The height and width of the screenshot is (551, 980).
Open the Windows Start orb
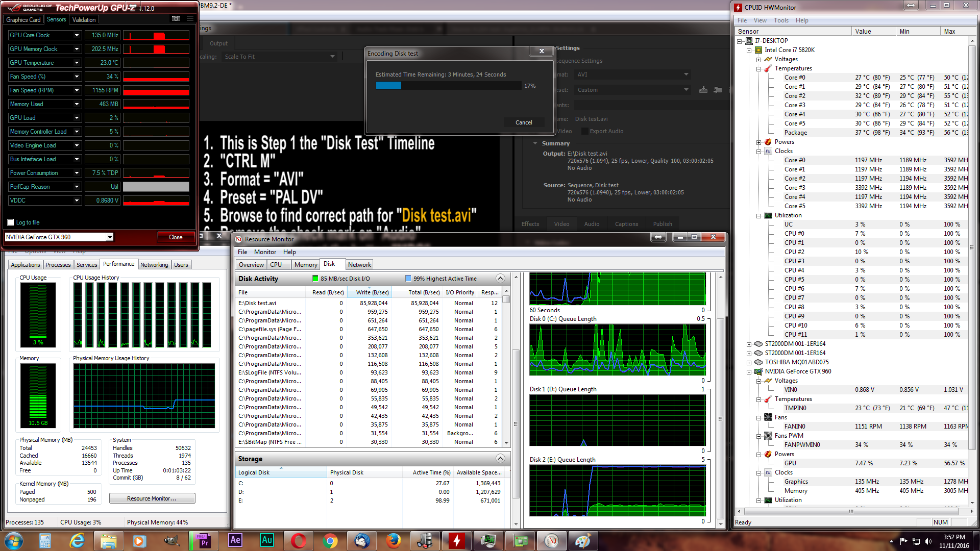pos(14,541)
